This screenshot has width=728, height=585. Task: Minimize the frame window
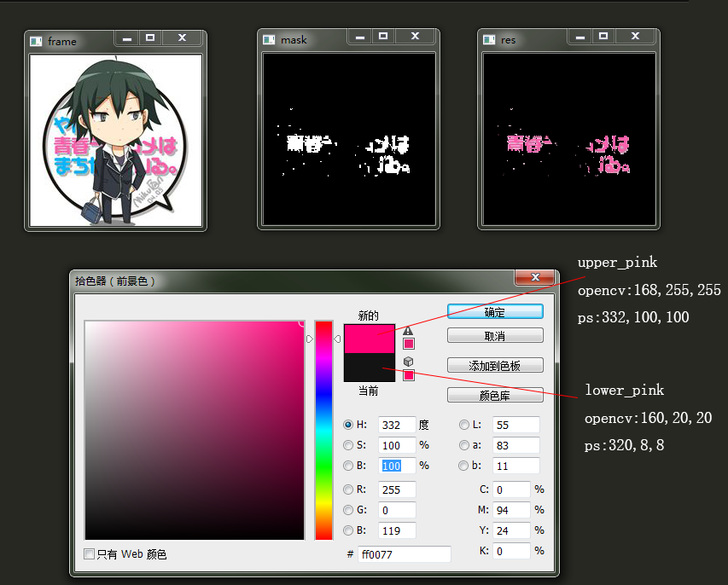pyautogui.click(x=127, y=38)
